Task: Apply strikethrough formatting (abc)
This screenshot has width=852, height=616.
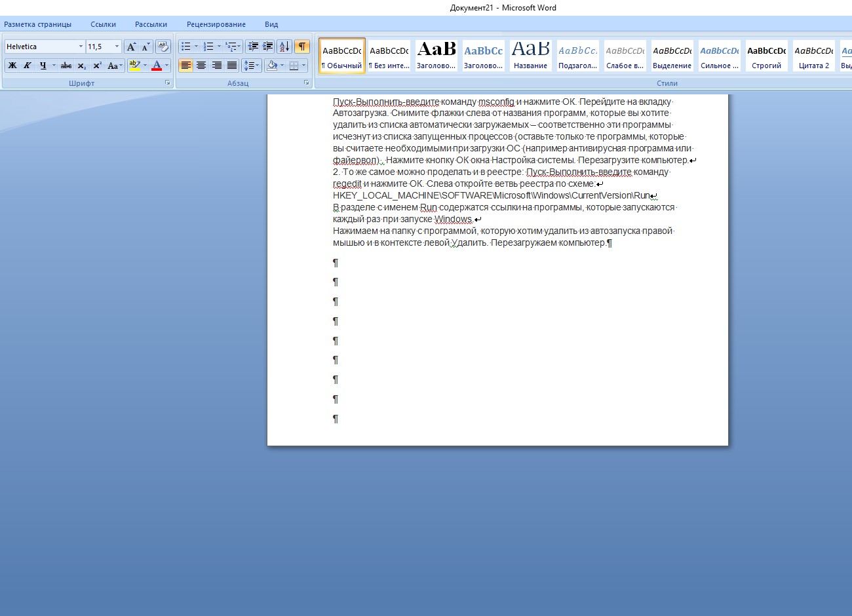Action: (x=66, y=66)
